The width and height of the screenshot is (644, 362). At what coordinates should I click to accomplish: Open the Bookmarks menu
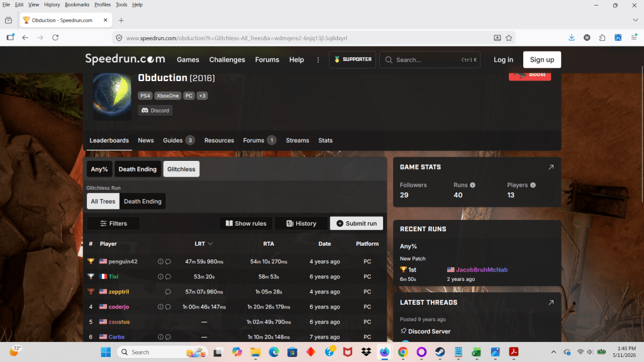[77, 4]
